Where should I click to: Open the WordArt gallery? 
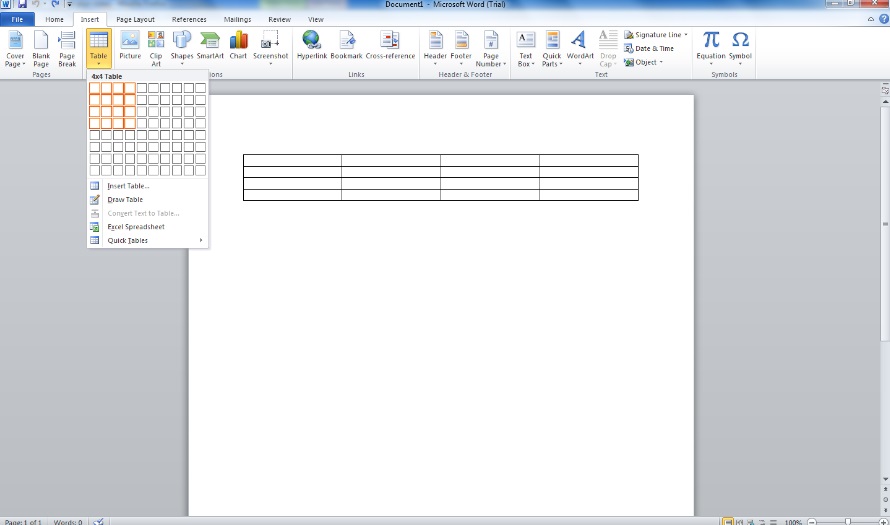point(580,46)
